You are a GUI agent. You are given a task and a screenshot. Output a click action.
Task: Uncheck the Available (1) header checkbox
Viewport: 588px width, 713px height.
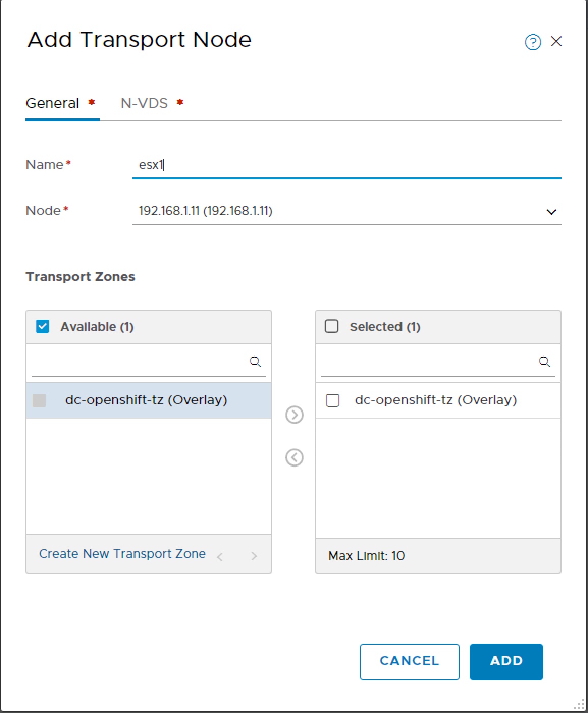(41, 326)
